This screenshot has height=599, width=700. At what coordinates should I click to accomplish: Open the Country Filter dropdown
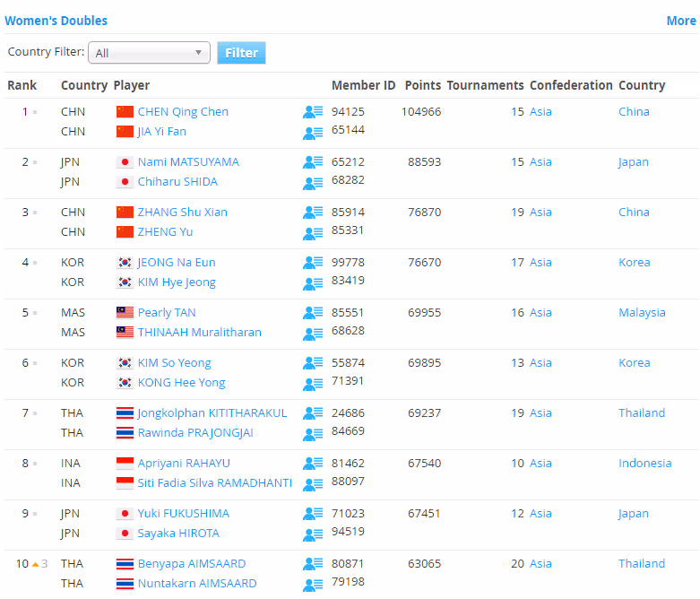(x=150, y=53)
